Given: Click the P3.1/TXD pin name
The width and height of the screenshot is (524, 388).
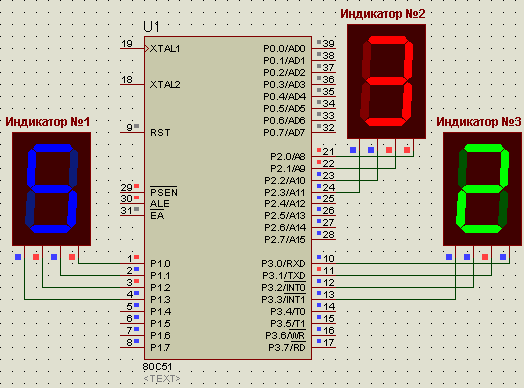Looking at the screenshot, I should click(x=283, y=276).
